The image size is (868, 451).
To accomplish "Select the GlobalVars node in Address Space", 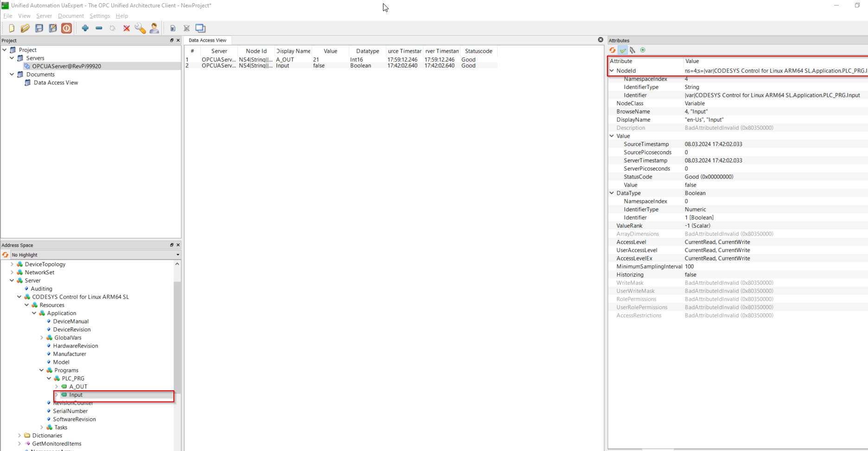I will 68,337.
